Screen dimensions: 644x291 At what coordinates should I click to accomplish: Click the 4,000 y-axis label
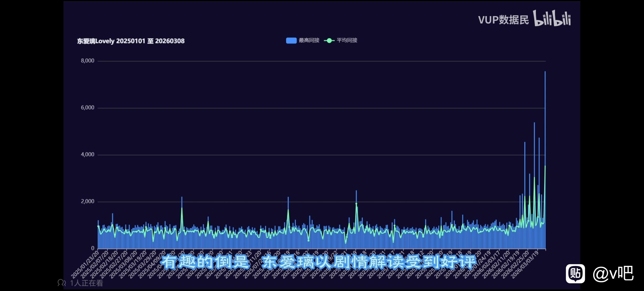pos(87,154)
